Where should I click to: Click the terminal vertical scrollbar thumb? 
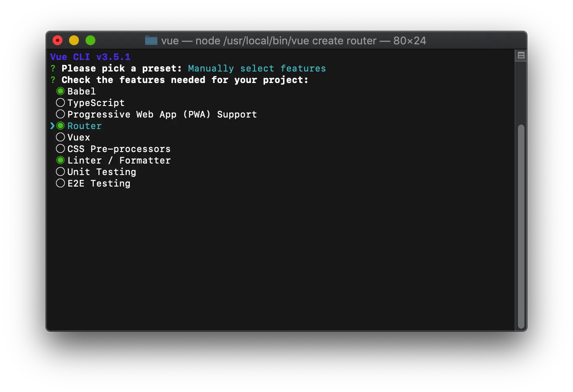point(521,227)
